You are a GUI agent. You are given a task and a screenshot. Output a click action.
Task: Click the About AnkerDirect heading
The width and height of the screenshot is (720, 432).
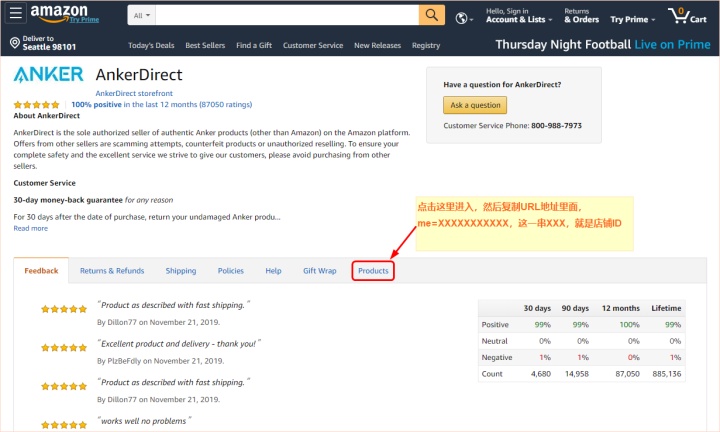tap(46, 116)
